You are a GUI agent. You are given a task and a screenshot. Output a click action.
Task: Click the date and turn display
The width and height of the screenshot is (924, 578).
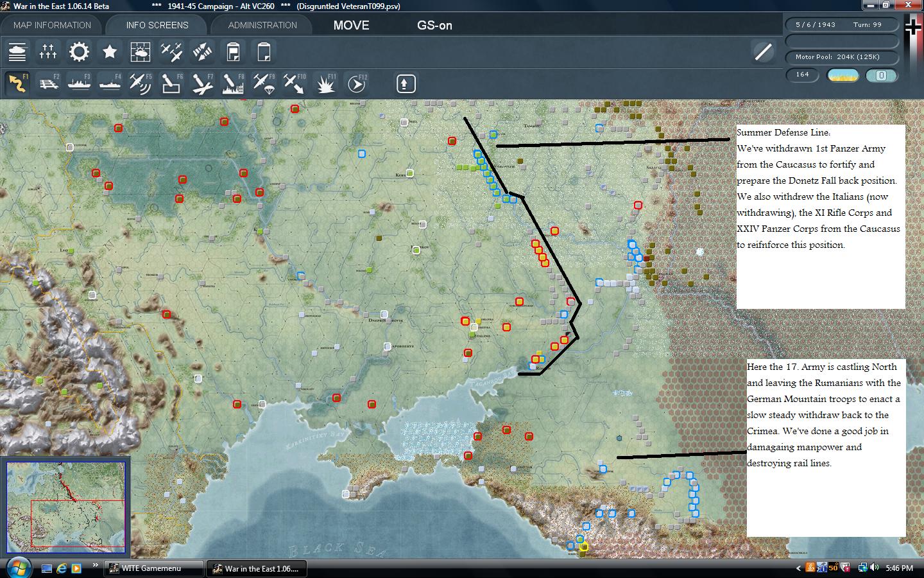tap(842, 24)
